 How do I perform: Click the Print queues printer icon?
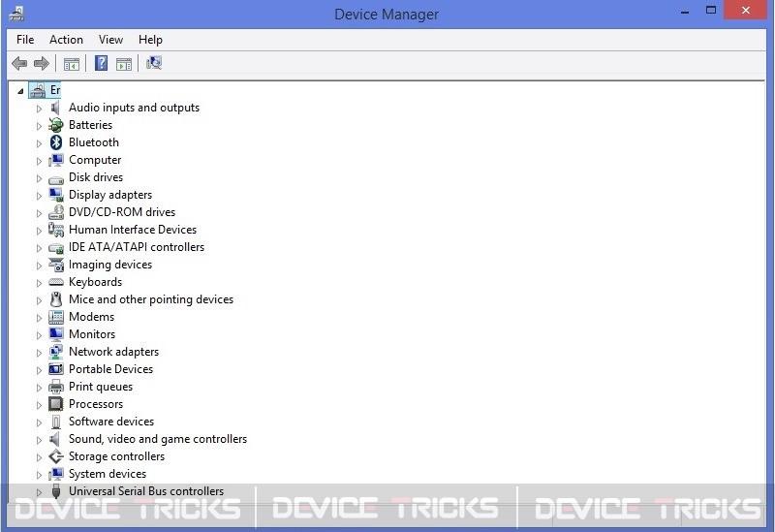[x=56, y=387]
